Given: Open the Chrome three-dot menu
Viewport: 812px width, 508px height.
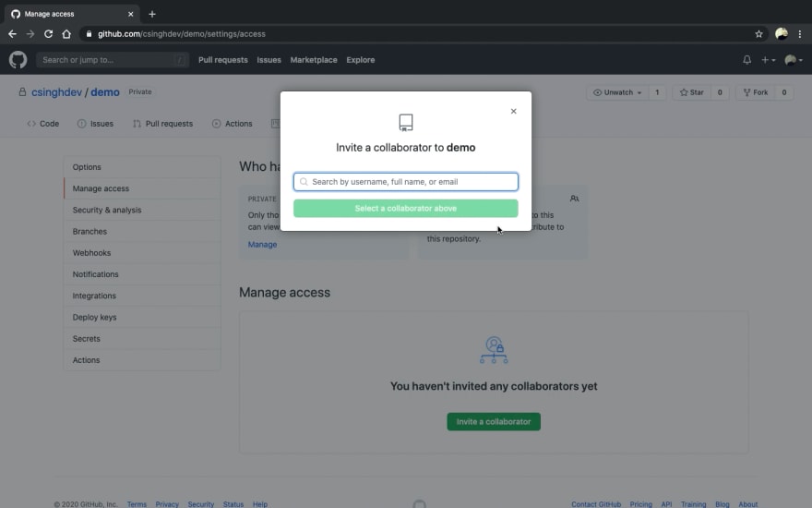Looking at the screenshot, I should [x=800, y=33].
